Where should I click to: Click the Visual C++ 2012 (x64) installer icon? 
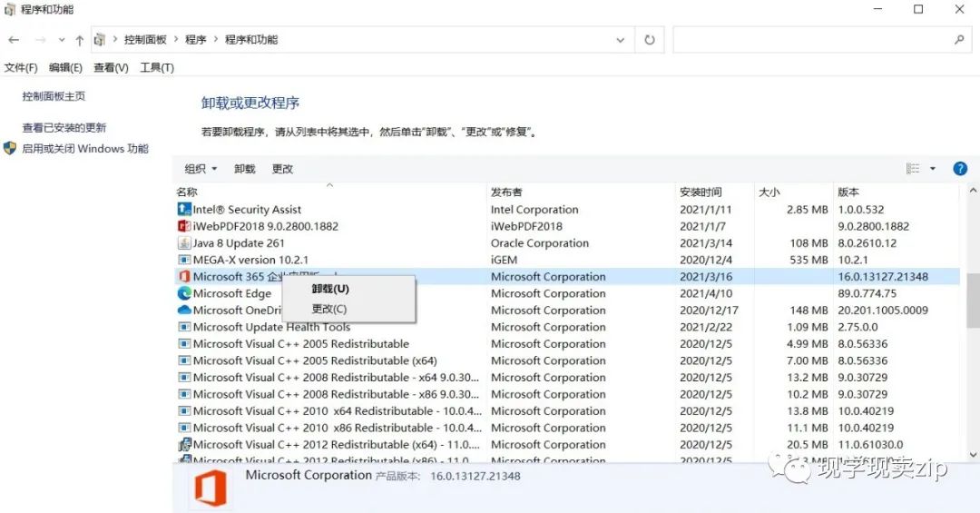[184, 445]
